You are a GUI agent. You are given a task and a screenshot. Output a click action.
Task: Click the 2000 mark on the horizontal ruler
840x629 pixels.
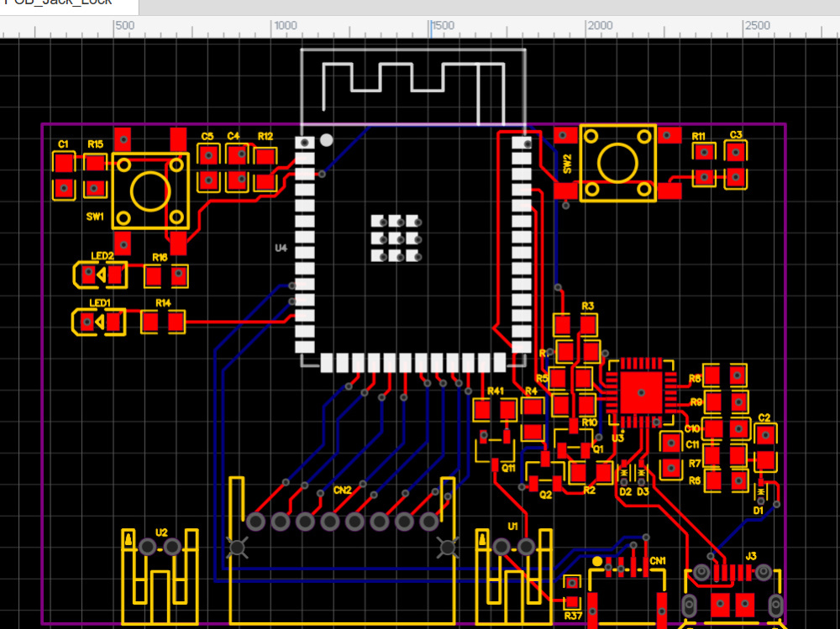pos(600,26)
